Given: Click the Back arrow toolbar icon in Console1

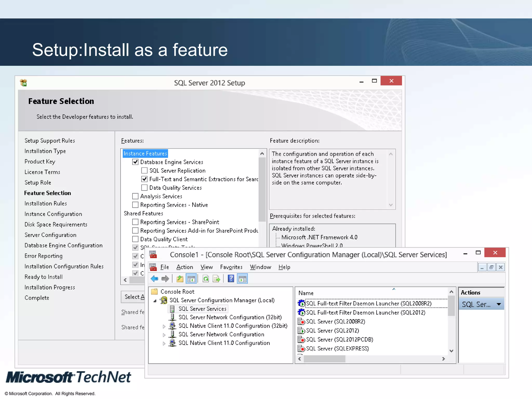Looking at the screenshot, I should pos(154,279).
